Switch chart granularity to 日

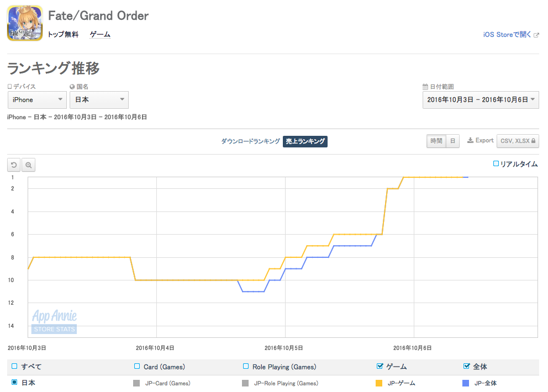coord(452,141)
